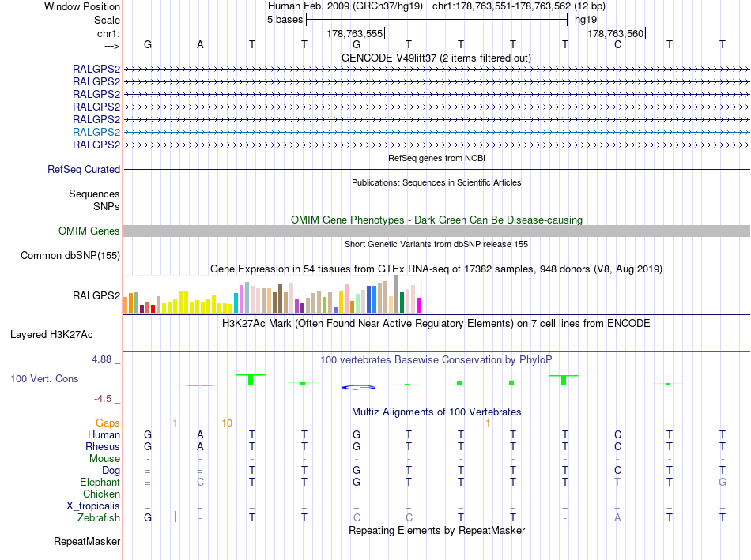Open the RepeatMasker track label
This screenshot has width=751, height=560.
pyautogui.click(x=87, y=542)
